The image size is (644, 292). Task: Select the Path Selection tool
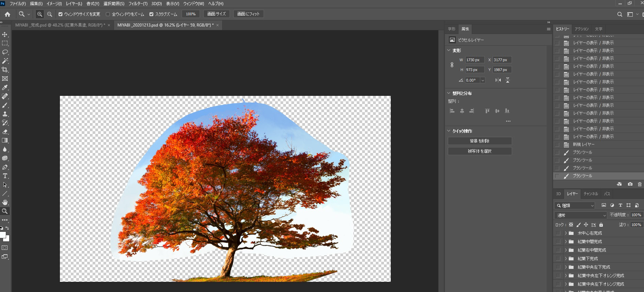tap(5, 185)
